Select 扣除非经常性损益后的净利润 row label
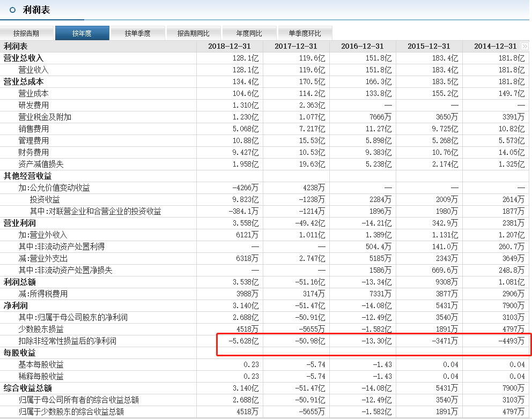The width and height of the screenshot is (532, 419). point(67,341)
